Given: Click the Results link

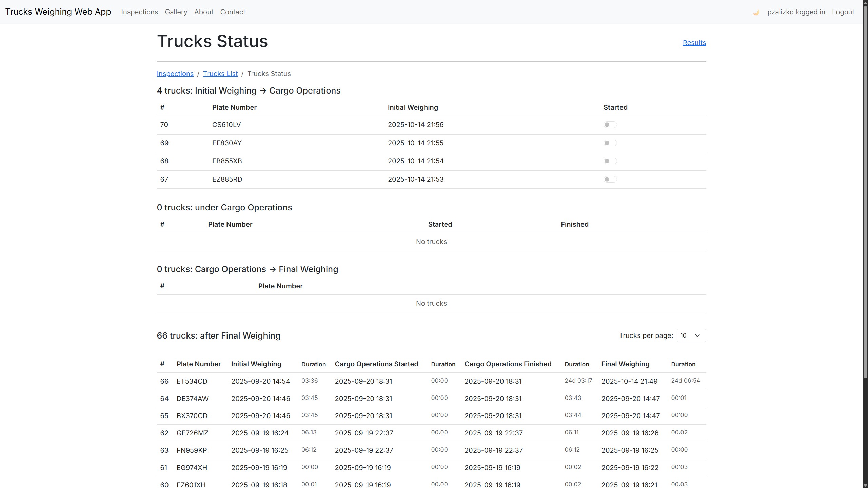Looking at the screenshot, I should tap(694, 43).
